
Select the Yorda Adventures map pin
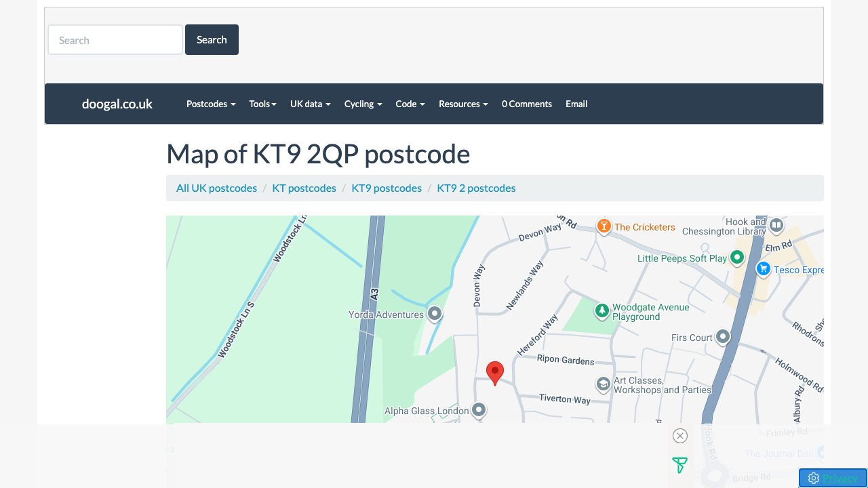[435, 314]
